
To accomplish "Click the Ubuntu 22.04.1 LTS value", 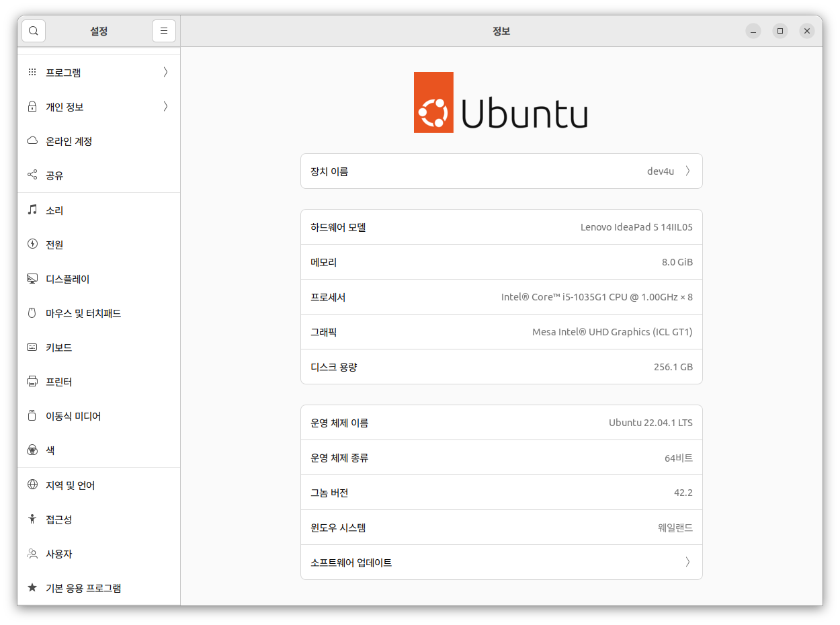I will [x=650, y=423].
